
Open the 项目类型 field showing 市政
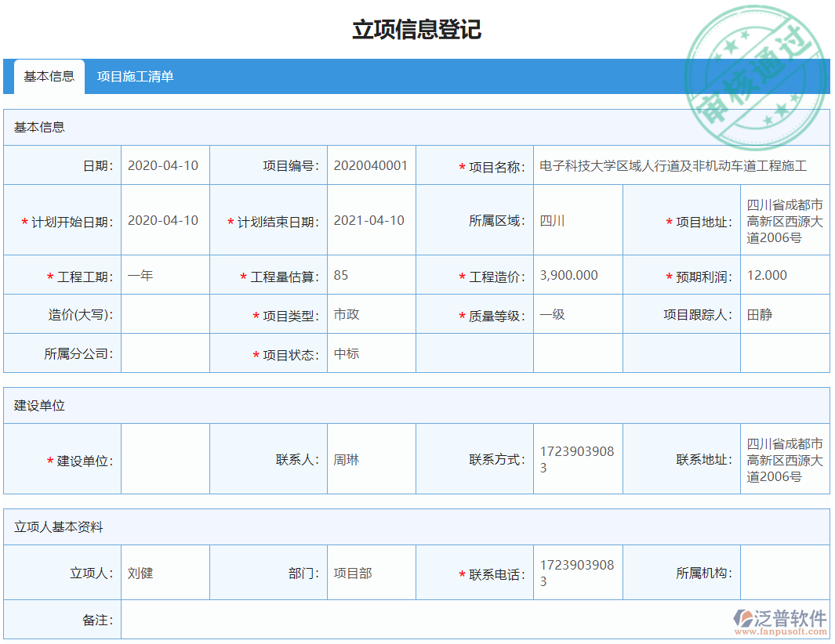[x=371, y=314]
